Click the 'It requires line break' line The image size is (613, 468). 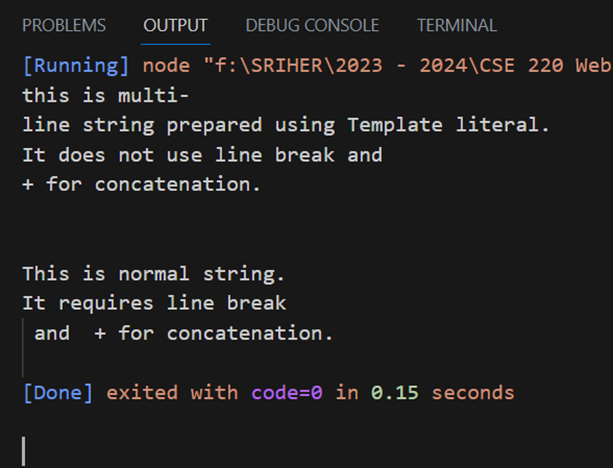(x=154, y=304)
